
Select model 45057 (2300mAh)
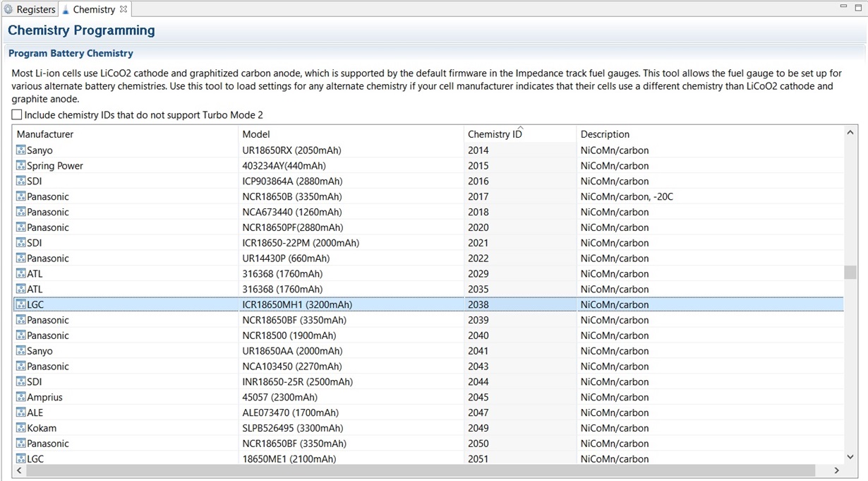coord(280,398)
